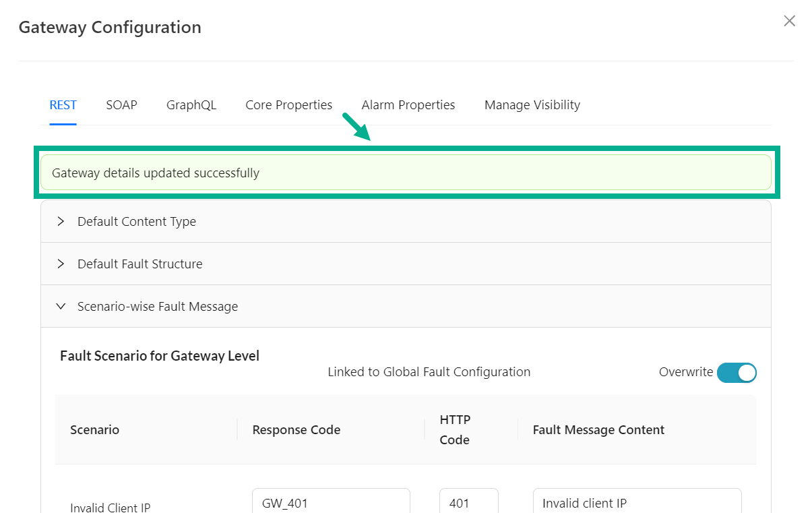Click the Invalid client IP message field
The image size is (812, 513).
[637, 502]
